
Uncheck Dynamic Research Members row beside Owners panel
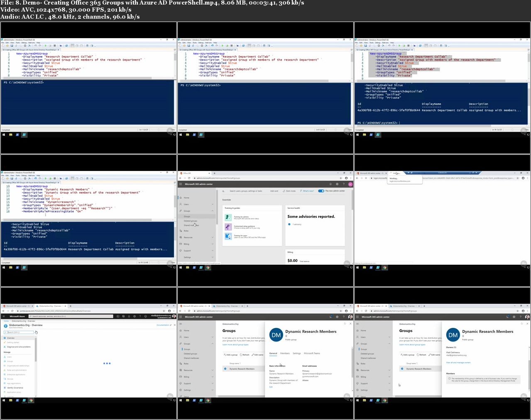(402, 369)
